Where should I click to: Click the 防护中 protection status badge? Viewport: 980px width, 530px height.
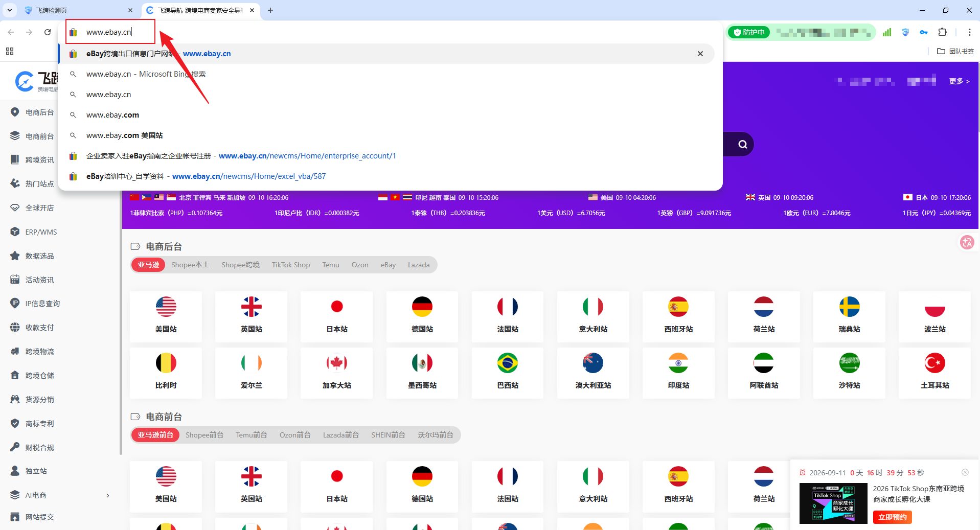pyautogui.click(x=749, y=32)
